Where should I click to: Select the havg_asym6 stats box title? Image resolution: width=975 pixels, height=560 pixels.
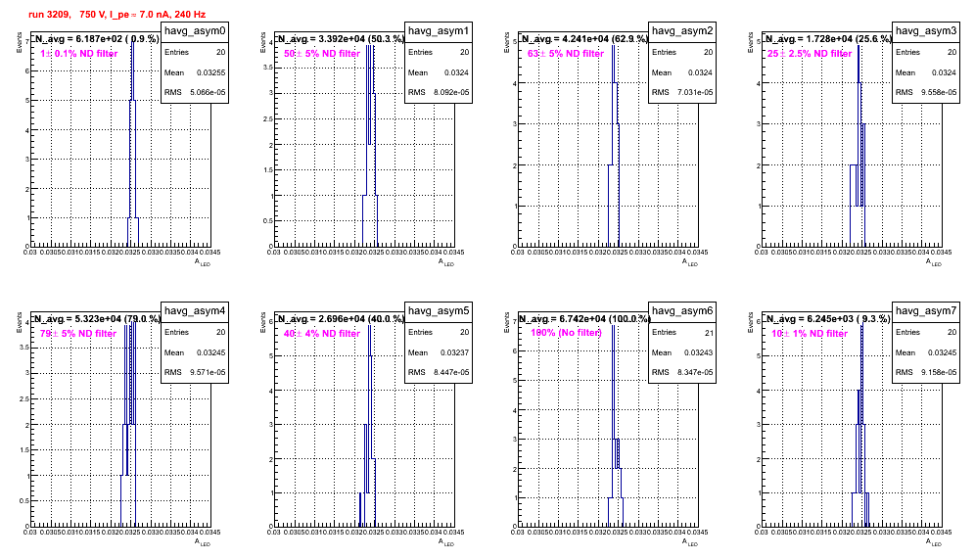(x=682, y=311)
